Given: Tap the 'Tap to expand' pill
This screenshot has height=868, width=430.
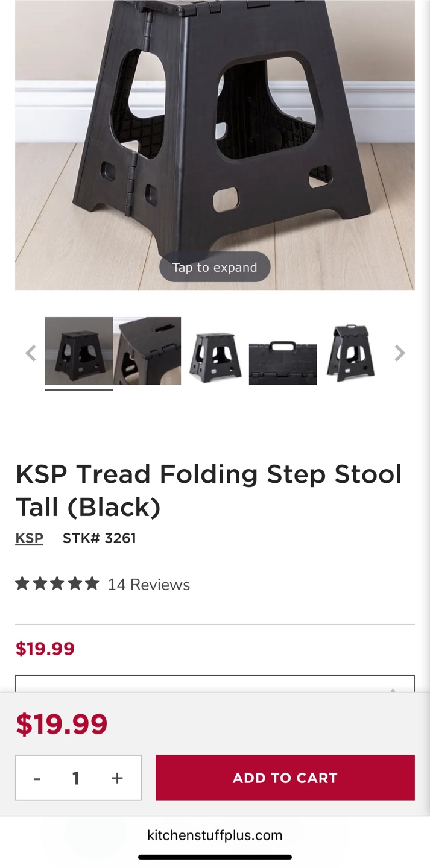Looking at the screenshot, I should coord(215,267).
